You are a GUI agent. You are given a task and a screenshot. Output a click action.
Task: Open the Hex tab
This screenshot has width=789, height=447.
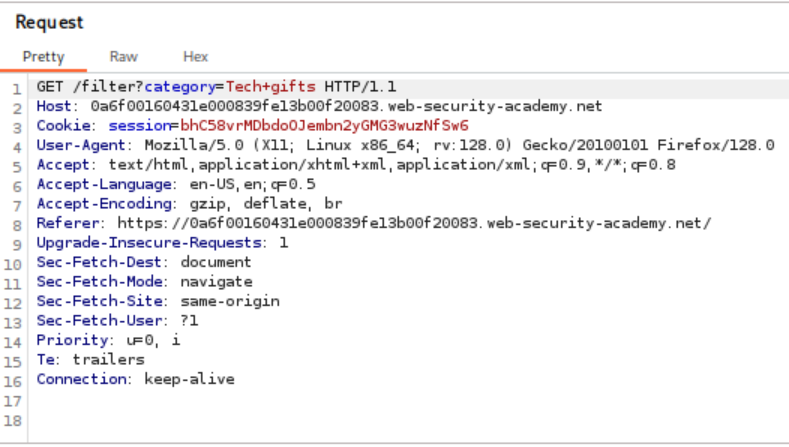[x=195, y=57]
